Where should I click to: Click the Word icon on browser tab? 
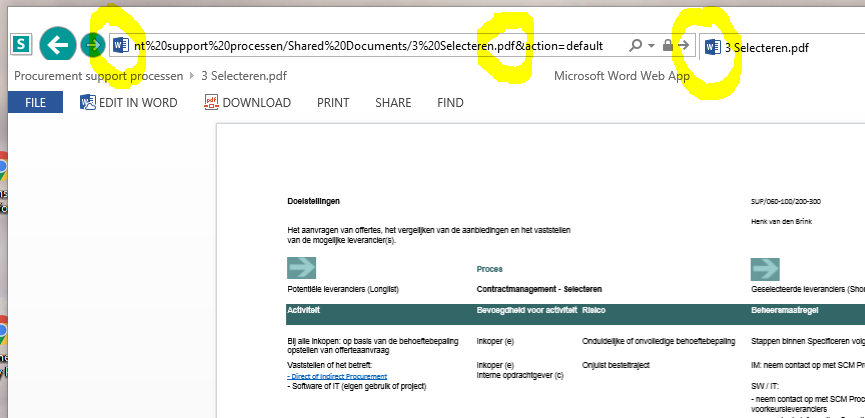pyautogui.click(x=712, y=46)
